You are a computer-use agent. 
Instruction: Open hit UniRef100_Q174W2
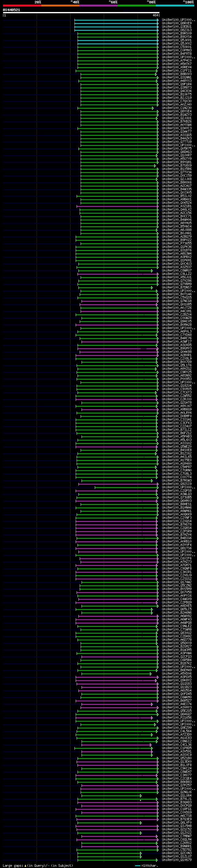coord(176,582)
